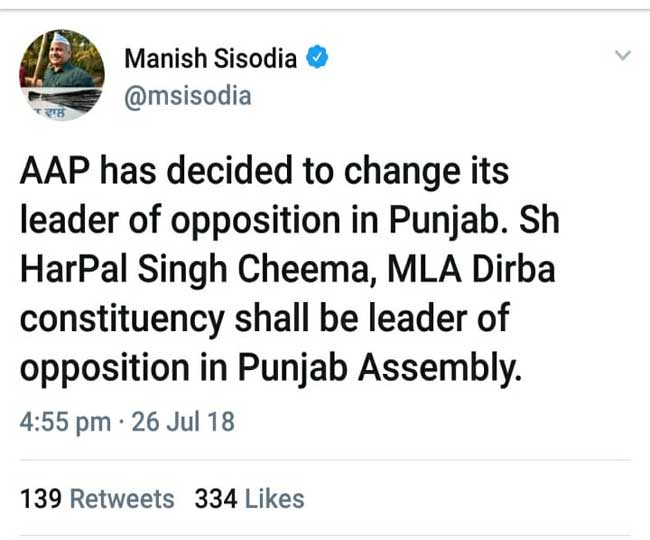650x540 pixels.
Task: Click the Likes label text
Action: pyautogui.click(x=274, y=498)
